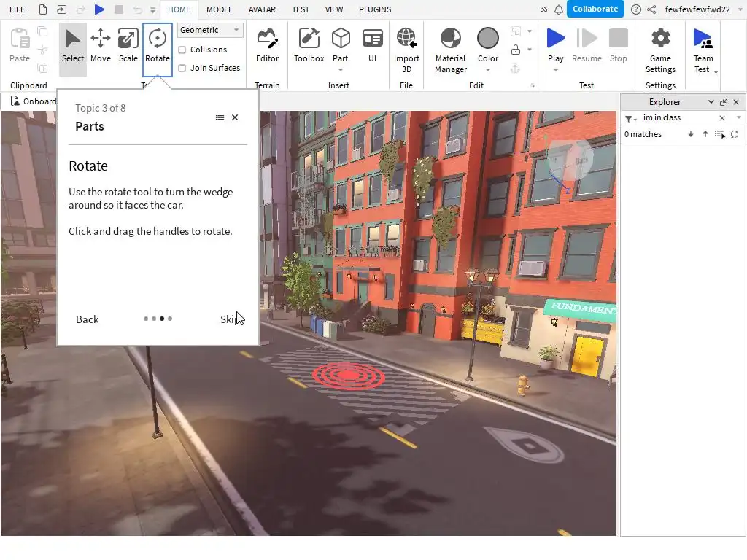Click the blue play icon in quick access bar
Viewport: 747px width, 560px height.
click(x=99, y=9)
